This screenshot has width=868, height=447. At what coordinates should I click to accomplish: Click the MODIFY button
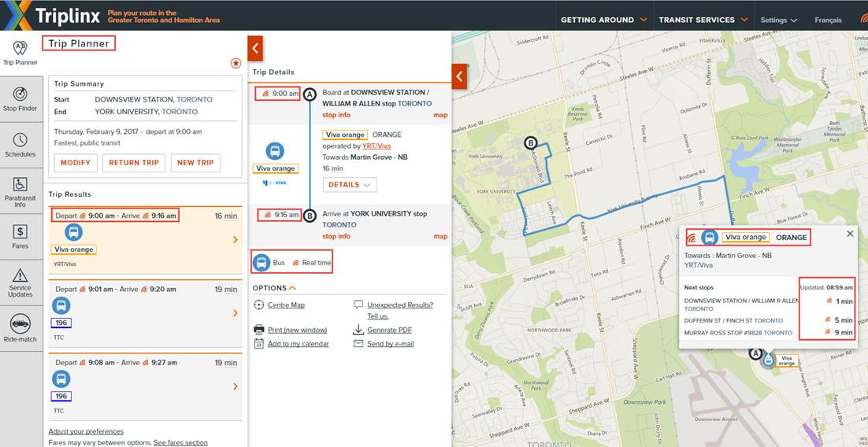point(76,163)
